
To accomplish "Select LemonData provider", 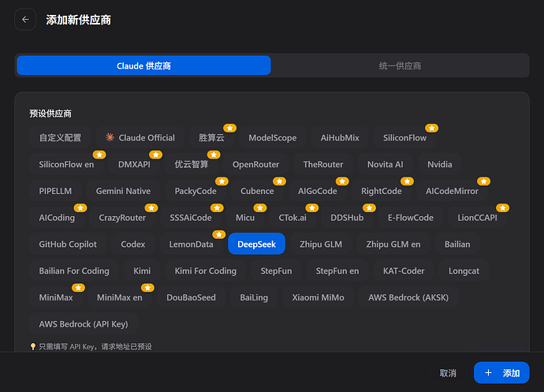I will (191, 244).
